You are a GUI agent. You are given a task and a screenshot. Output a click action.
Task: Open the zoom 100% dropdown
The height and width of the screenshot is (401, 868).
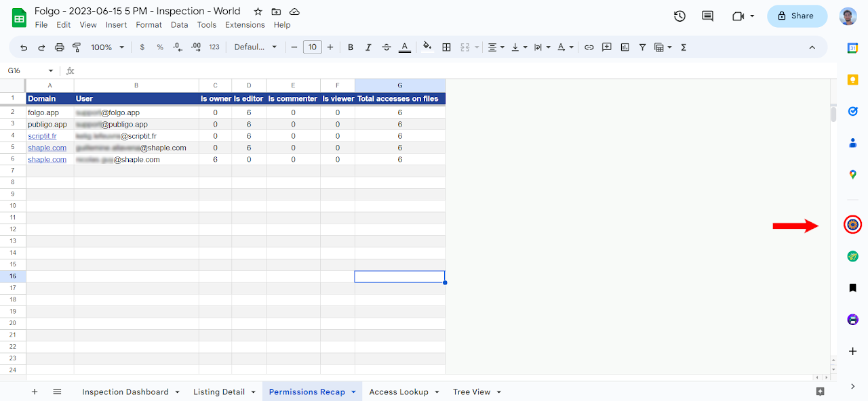pos(108,47)
